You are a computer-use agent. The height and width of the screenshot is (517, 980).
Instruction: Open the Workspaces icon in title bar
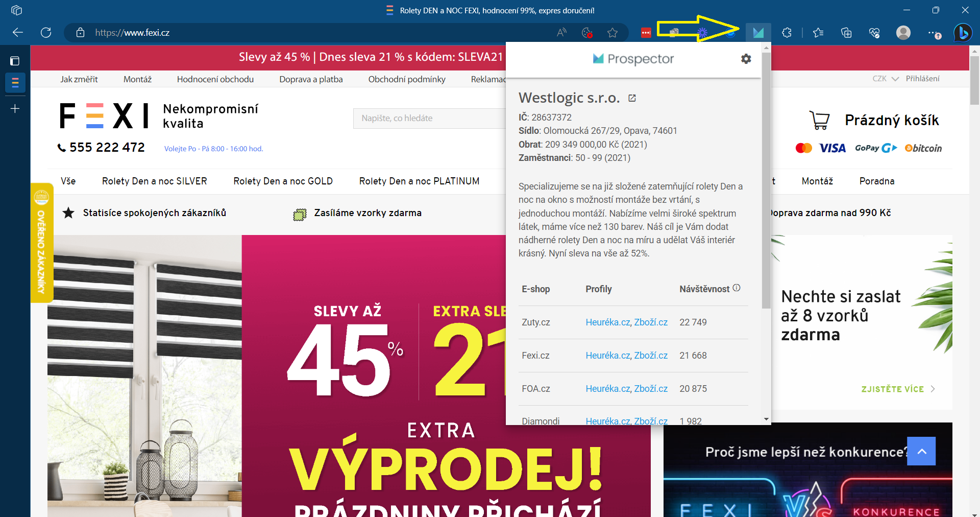coord(16,10)
